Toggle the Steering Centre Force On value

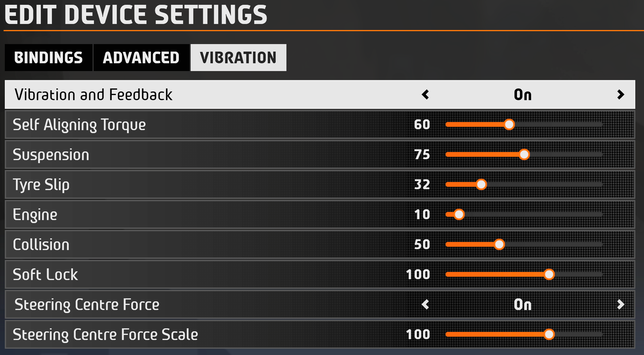[x=523, y=305]
